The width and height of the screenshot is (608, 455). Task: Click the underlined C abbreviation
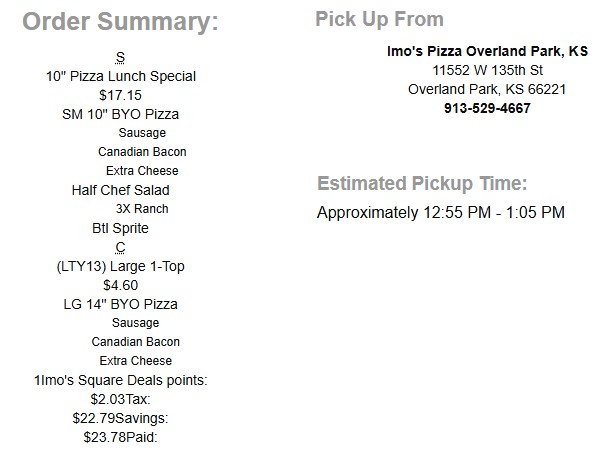pyautogui.click(x=120, y=247)
